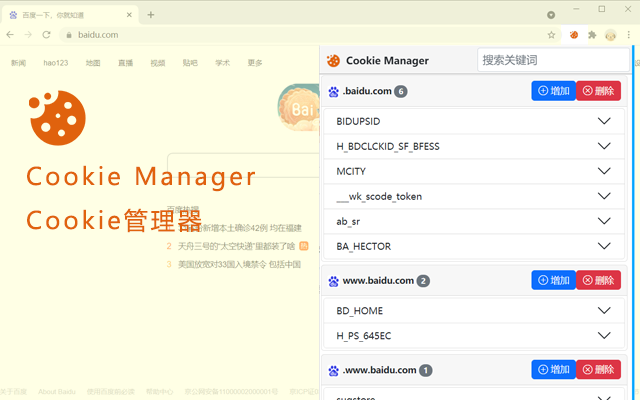This screenshot has height=400, width=640.
Task: Expand the ab_sr cookie chevron
Action: click(604, 221)
